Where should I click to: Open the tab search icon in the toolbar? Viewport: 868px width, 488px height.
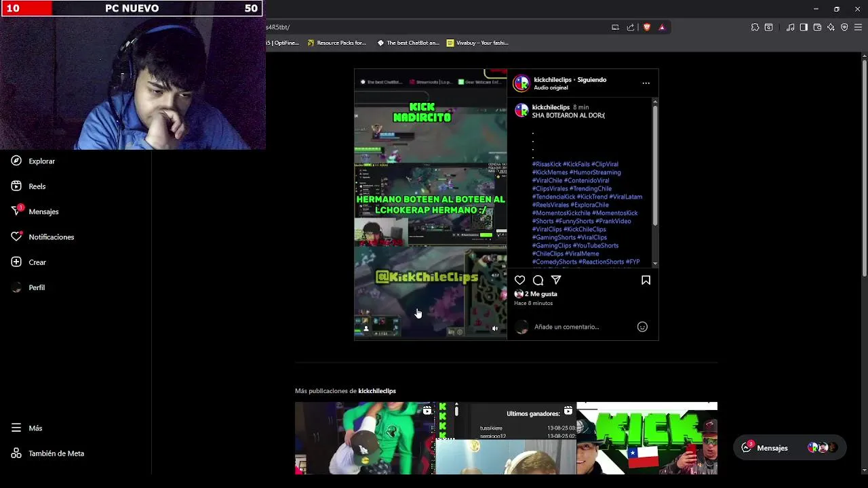(768, 27)
